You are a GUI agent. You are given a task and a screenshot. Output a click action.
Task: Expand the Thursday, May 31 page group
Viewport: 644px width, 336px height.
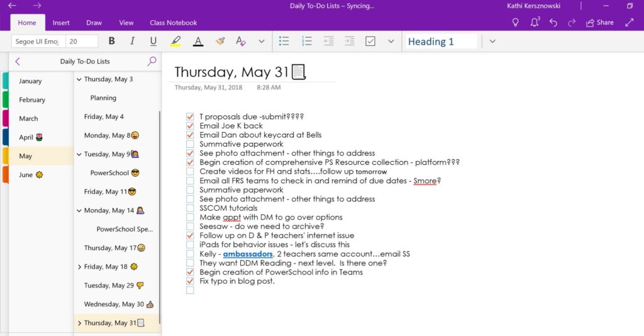[x=79, y=323]
